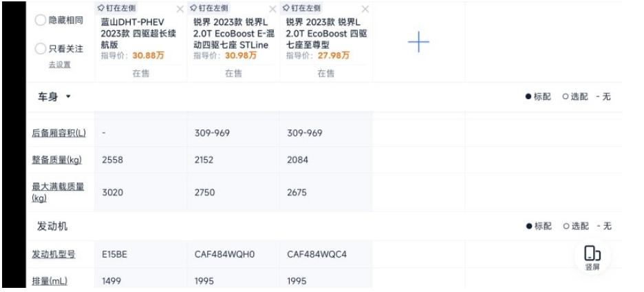Remove 蓝山DHT-PHEV column with its X
Image resolution: width=644 pixels, height=292 pixels.
point(180,9)
